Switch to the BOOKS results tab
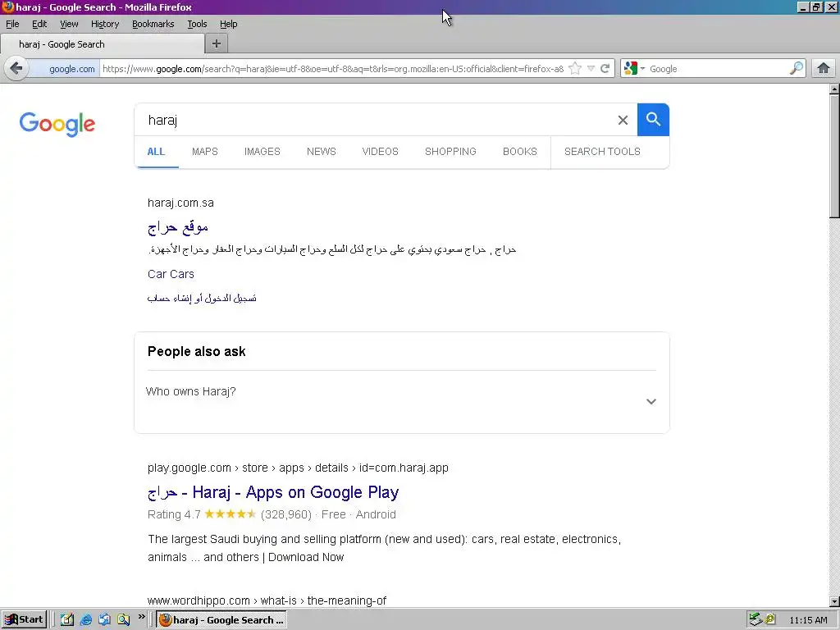Viewport: 840px width, 630px height. click(x=519, y=152)
